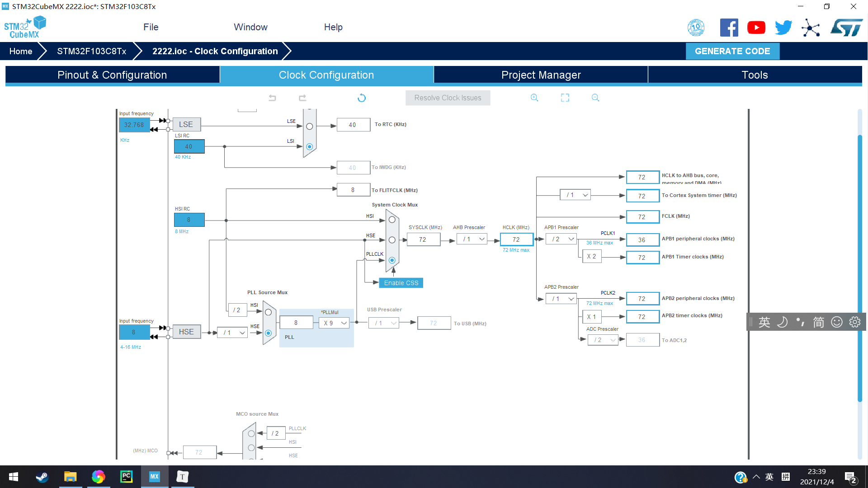Go to Home breadcrumb
Screen dimensions: 868x488
21,51
